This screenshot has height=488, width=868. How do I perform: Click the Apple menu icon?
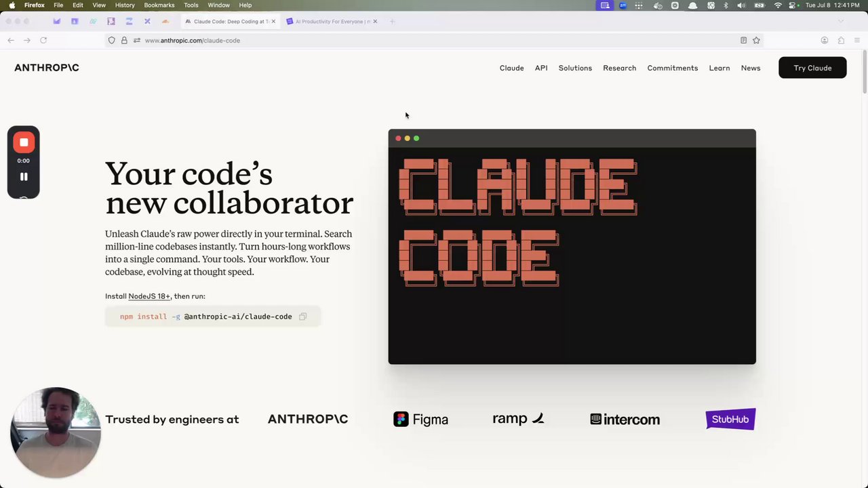12,5
